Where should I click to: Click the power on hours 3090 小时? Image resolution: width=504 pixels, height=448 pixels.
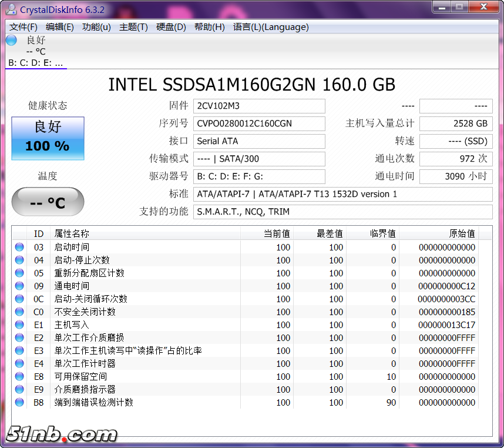456,176
